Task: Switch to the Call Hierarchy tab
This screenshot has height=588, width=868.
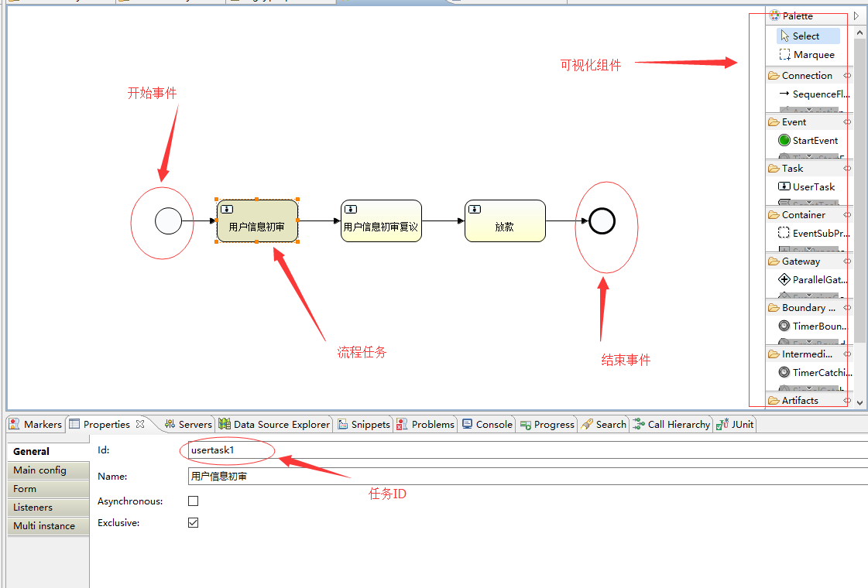Action: click(671, 424)
